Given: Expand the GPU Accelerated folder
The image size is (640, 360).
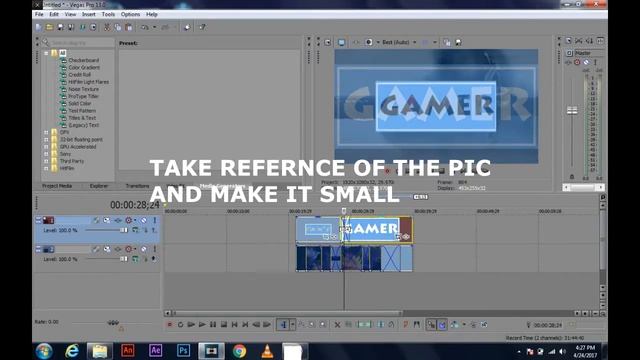Looking at the screenshot, I should (47, 147).
